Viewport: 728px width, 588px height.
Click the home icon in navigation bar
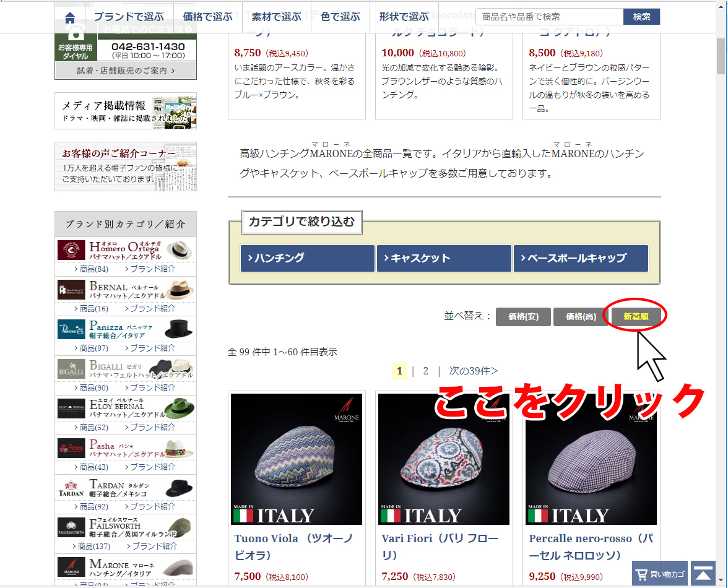pos(69,17)
